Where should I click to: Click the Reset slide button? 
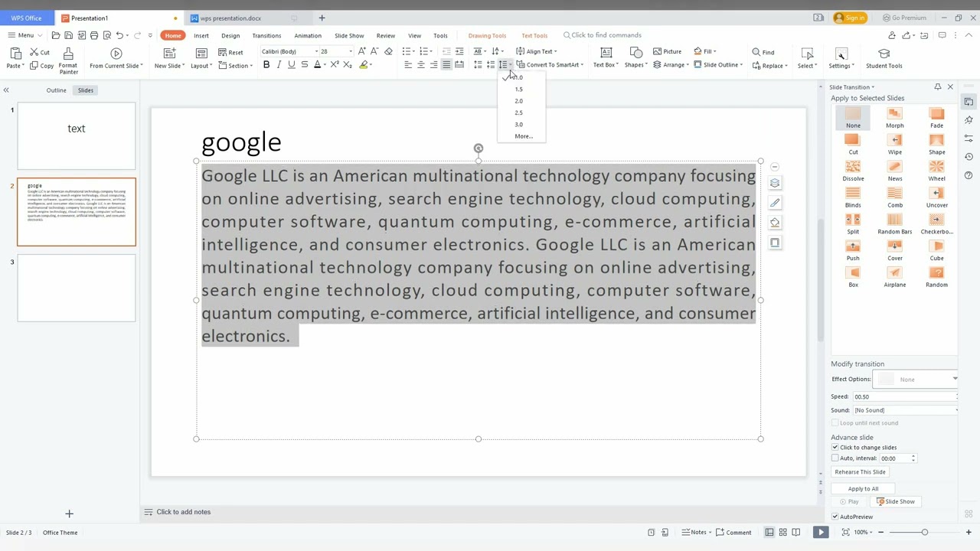230,52
